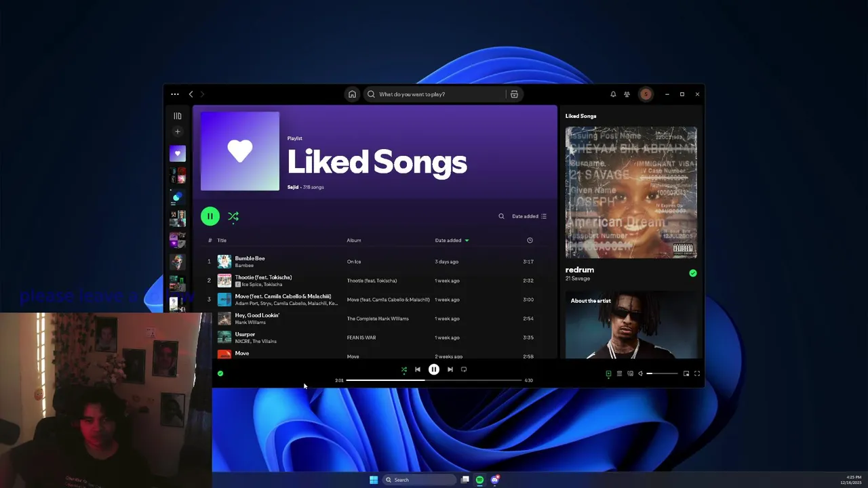Select 'Thootie (feat. Tokischa)' track title
This screenshot has width=868, height=488.
tap(263, 277)
